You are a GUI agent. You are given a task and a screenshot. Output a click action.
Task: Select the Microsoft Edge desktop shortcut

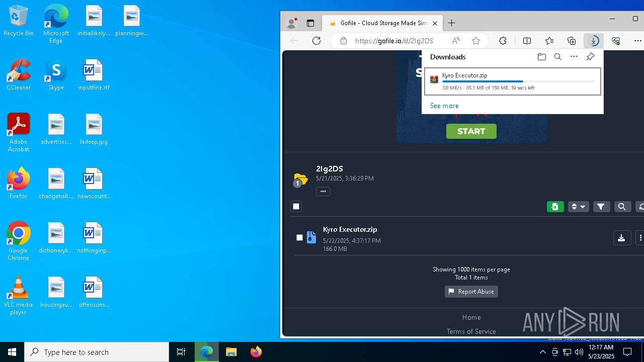tap(56, 24)
